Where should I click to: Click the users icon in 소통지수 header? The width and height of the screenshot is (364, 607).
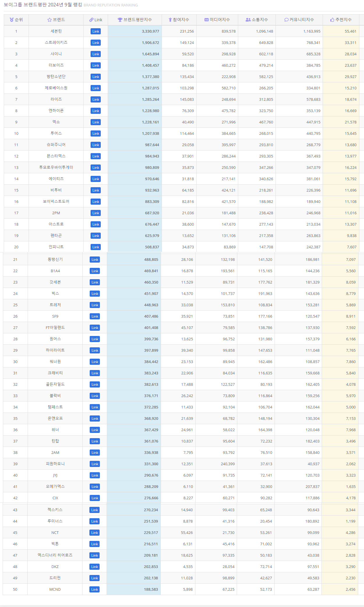(248, 20)
